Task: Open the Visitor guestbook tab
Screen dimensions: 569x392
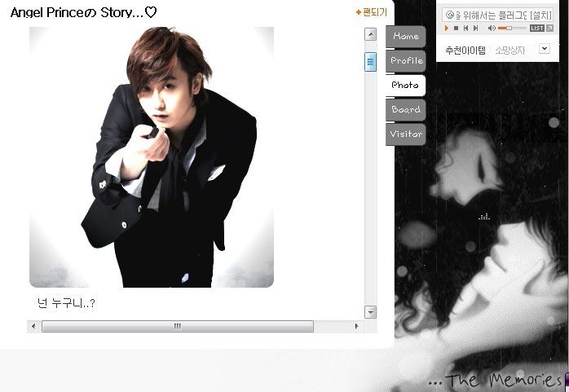Action: point(405,134)
